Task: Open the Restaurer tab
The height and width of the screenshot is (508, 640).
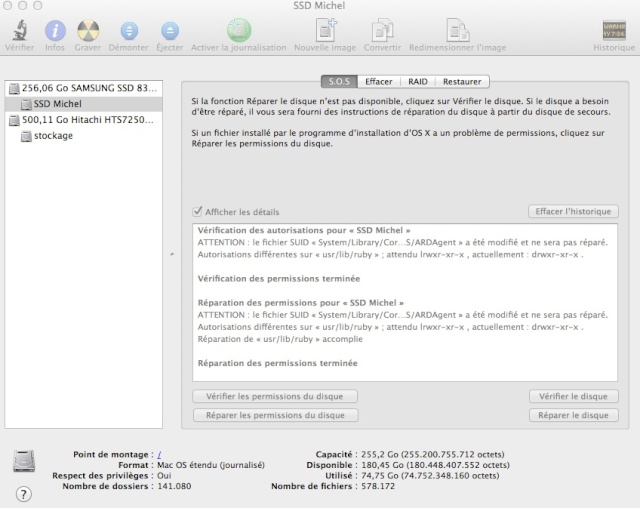Action: 462,82
